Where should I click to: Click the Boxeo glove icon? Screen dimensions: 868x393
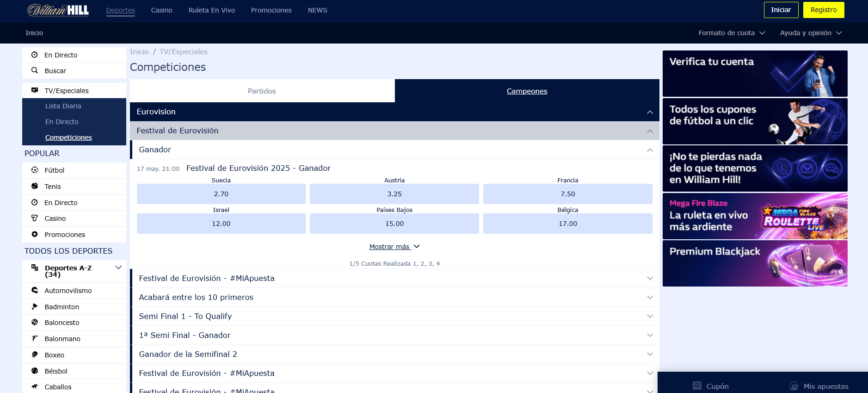click(35, 355)
